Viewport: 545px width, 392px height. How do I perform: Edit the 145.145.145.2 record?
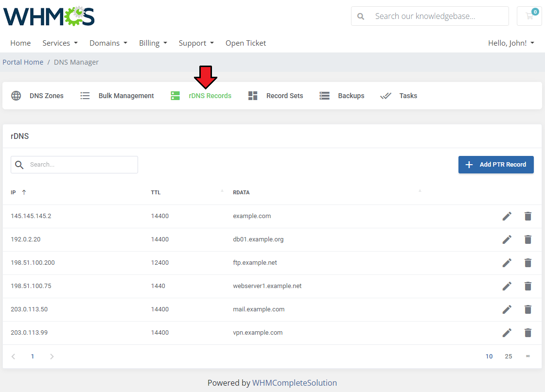pyautogui.click(x=507, y=216)
